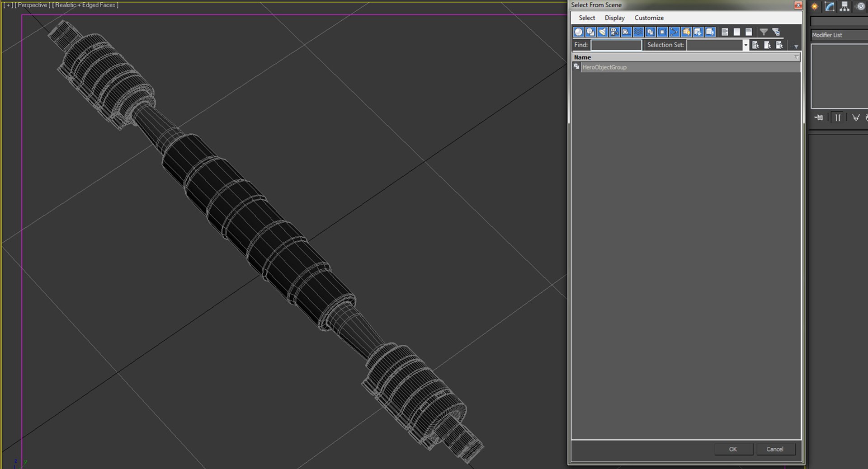Viewport: 868px width, 469px height.
Task: Toggle Display Geometry filter
Action: tap(578, 32)
